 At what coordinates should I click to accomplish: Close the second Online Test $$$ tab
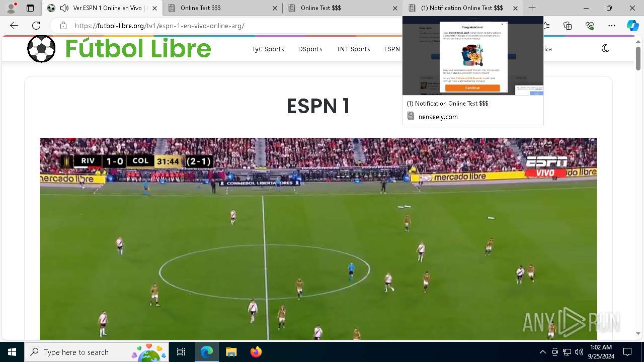pyautogui.click(x=395, y=8)
